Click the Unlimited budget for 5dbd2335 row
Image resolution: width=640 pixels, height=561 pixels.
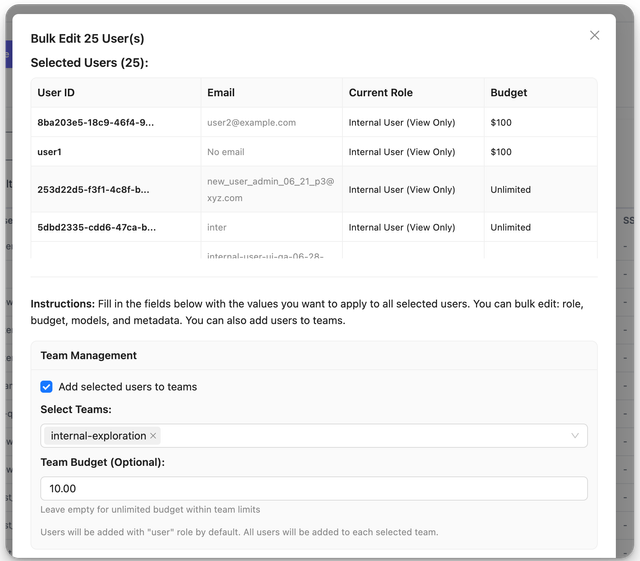510,227
